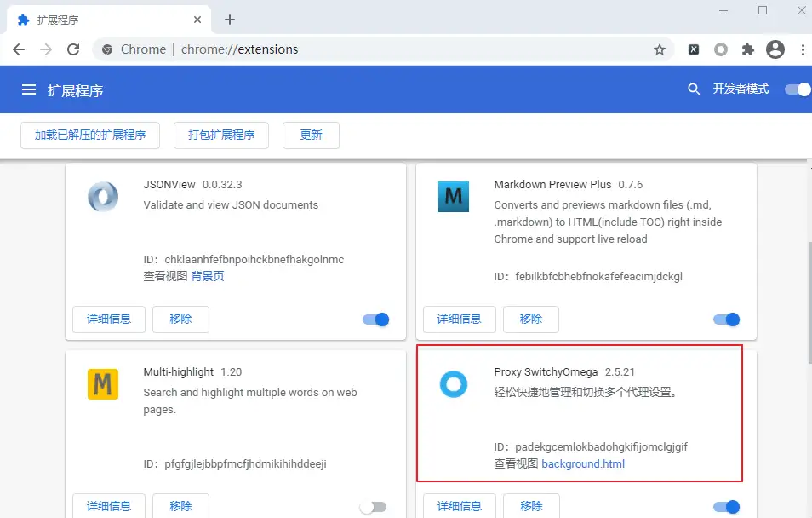Open the Chrome three-dot menu

(803, 49)
